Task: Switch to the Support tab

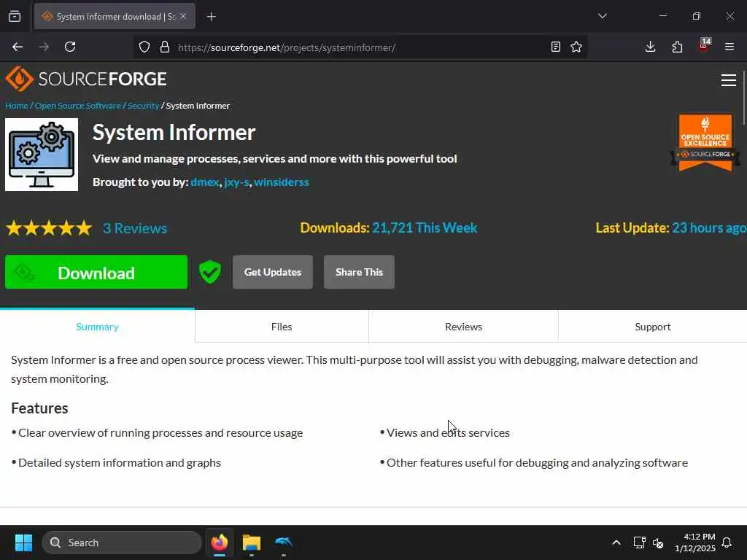Action: tap(653, 326)
